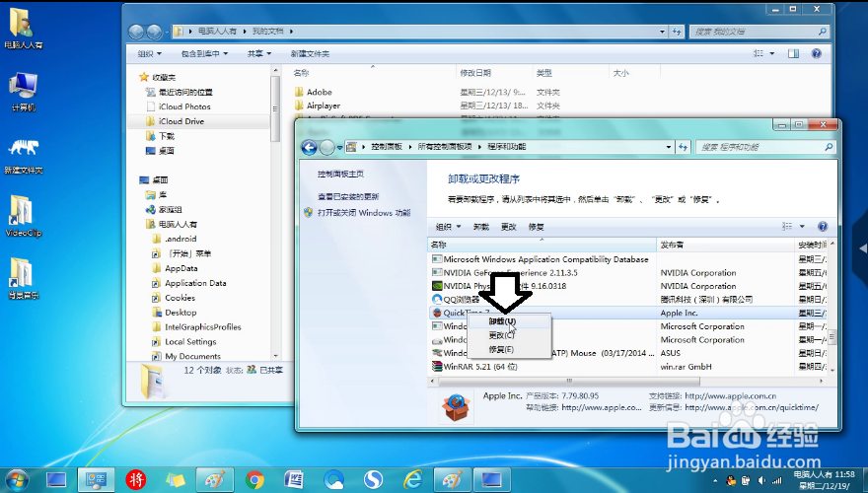Image resolution: width=868 pixels, height=493 pixels.
Task: Open Airplayer folder in Explorer file list
Action: (324, 106)
